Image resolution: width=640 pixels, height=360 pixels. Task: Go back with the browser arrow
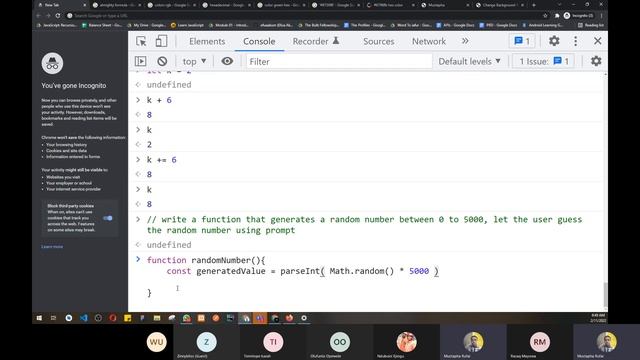(x=39, y=16)
